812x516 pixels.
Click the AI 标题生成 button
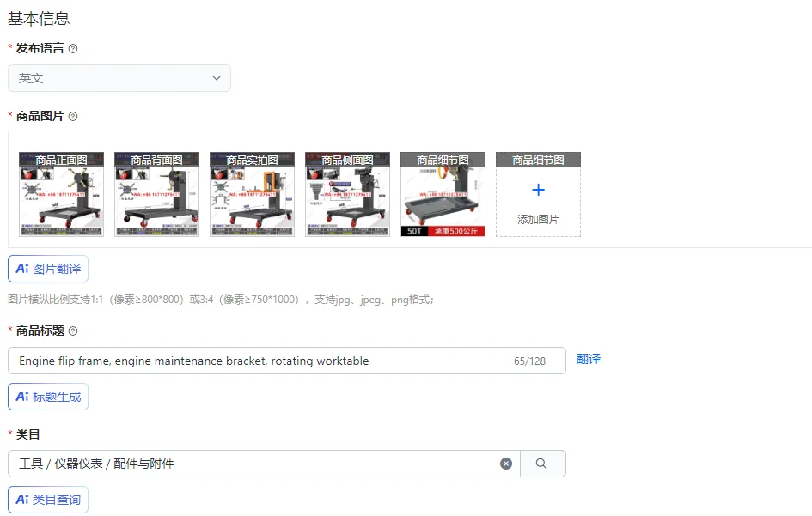pyautogui.click(x=48, y=397)
